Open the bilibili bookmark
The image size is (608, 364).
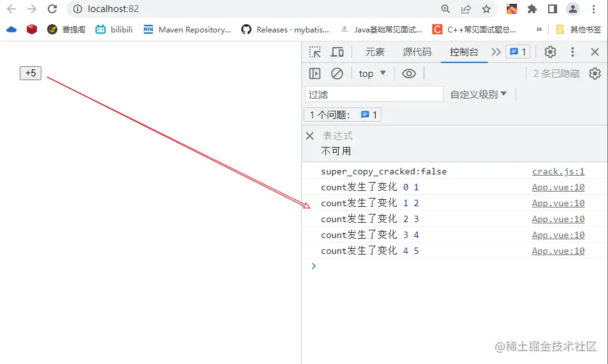pos(114,29)
